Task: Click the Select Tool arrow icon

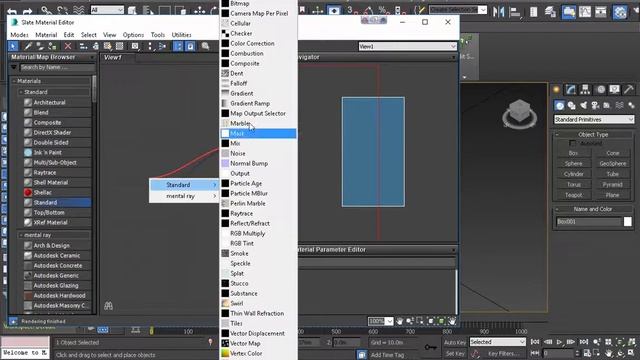Action: click(x=13, y=46)
